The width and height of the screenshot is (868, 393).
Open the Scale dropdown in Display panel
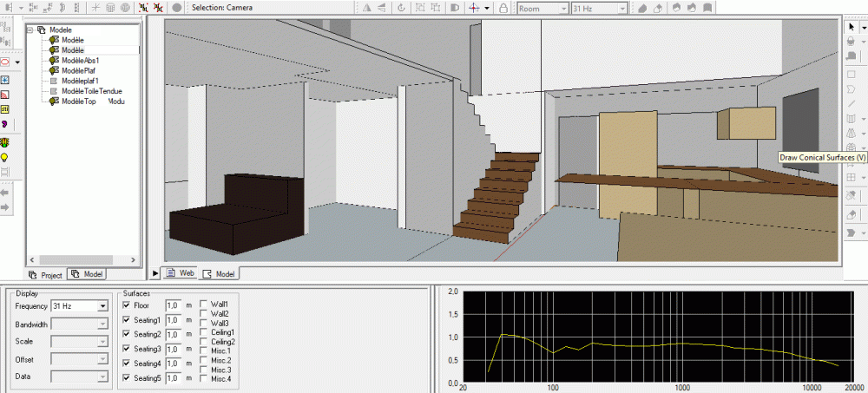pos(102,342)
